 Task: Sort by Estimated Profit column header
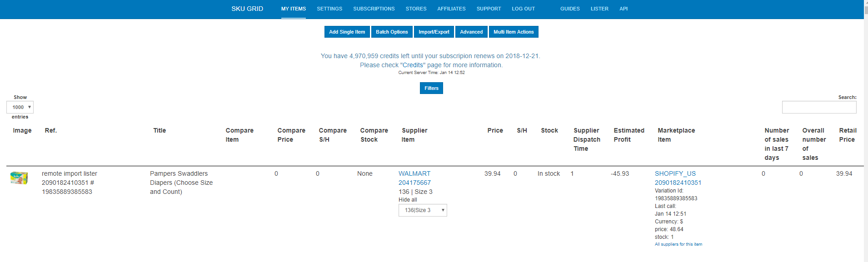click(629, 135)
